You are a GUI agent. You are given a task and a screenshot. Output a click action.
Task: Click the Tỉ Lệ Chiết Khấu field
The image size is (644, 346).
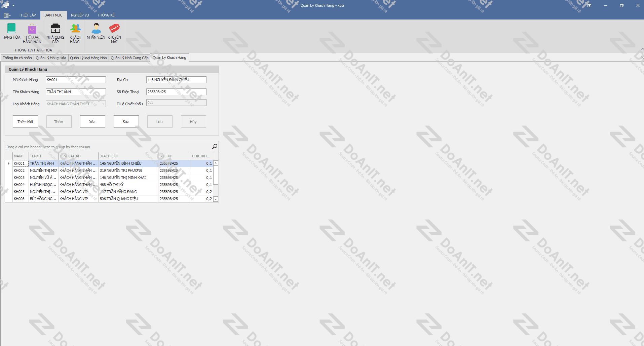(176, 103)
